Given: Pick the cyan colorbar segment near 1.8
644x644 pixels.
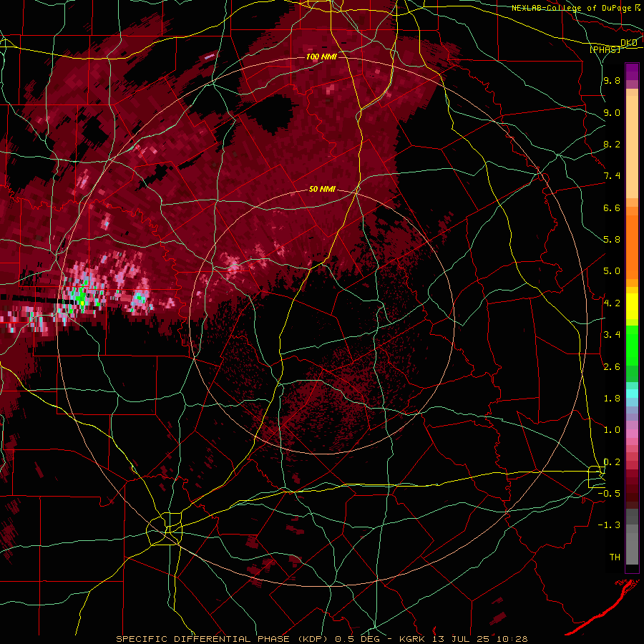Looking at the screenshot, I should point(632,394).
